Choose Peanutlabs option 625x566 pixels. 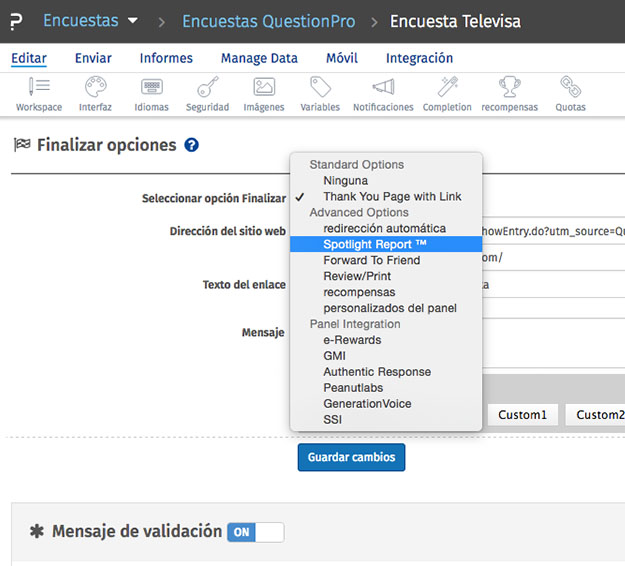[x=386, y=388]
